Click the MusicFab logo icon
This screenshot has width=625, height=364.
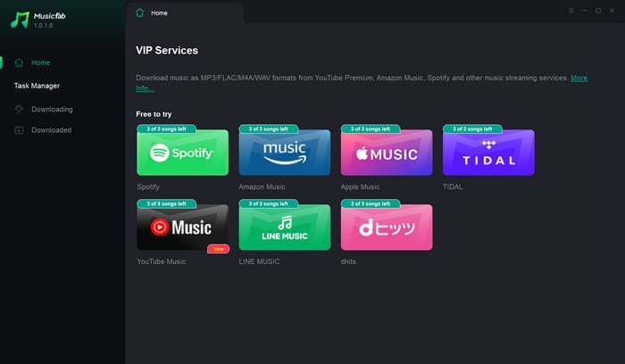pos(20,20)
